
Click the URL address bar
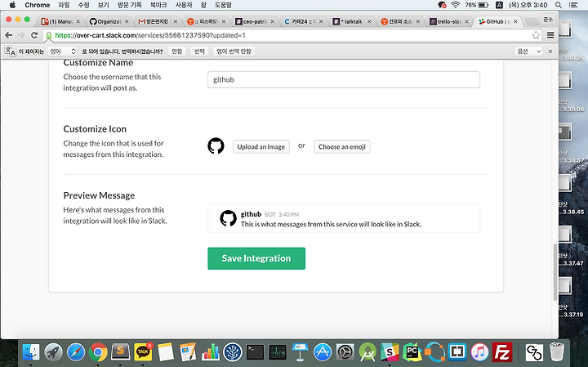[x=292, y=35]
